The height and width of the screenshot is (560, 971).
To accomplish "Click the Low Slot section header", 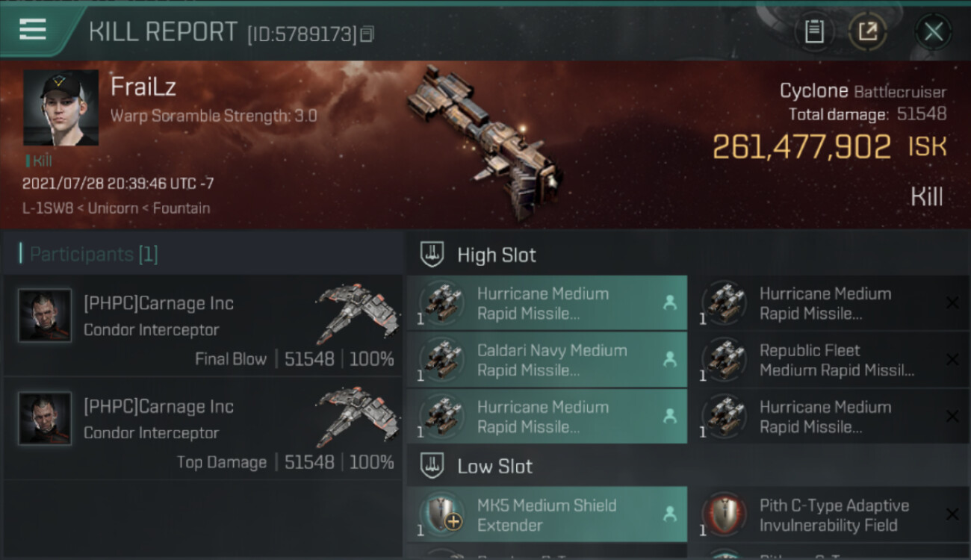I will (494, 466).
